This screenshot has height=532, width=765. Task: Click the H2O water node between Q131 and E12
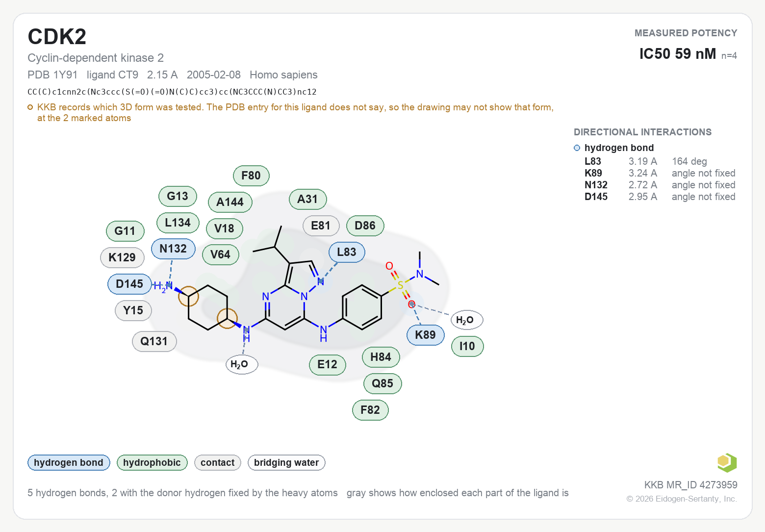click(242, 364)
